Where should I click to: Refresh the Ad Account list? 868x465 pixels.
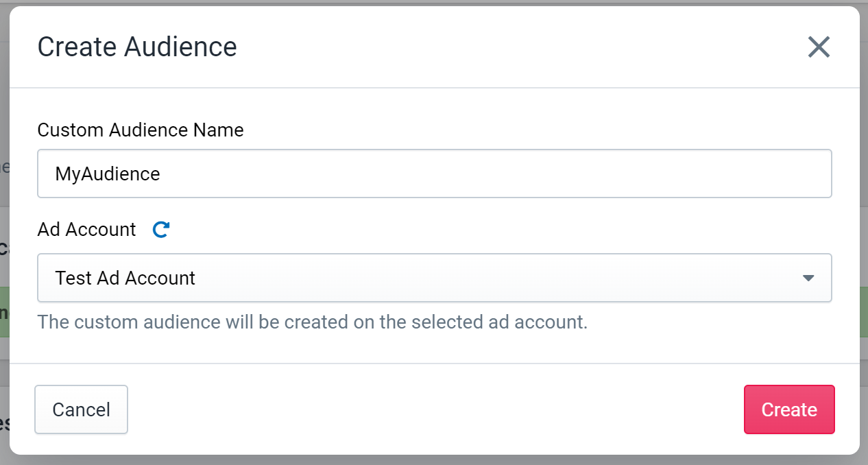pos(161,229)
